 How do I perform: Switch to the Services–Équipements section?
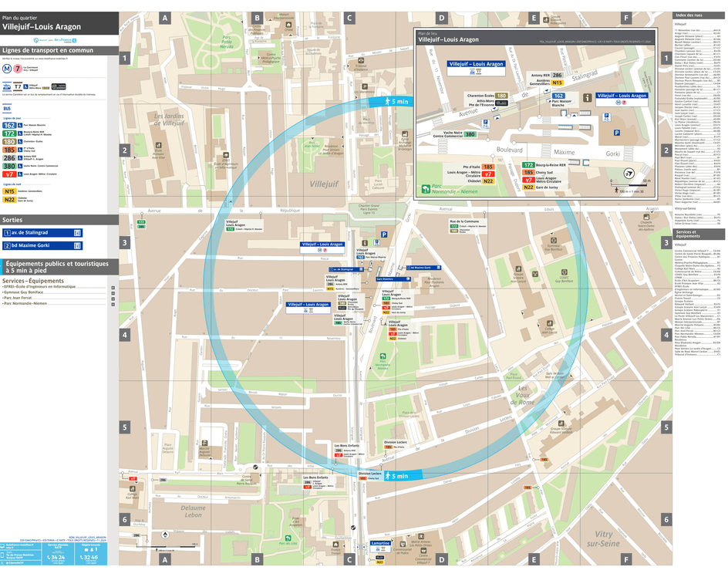[32, 281]
